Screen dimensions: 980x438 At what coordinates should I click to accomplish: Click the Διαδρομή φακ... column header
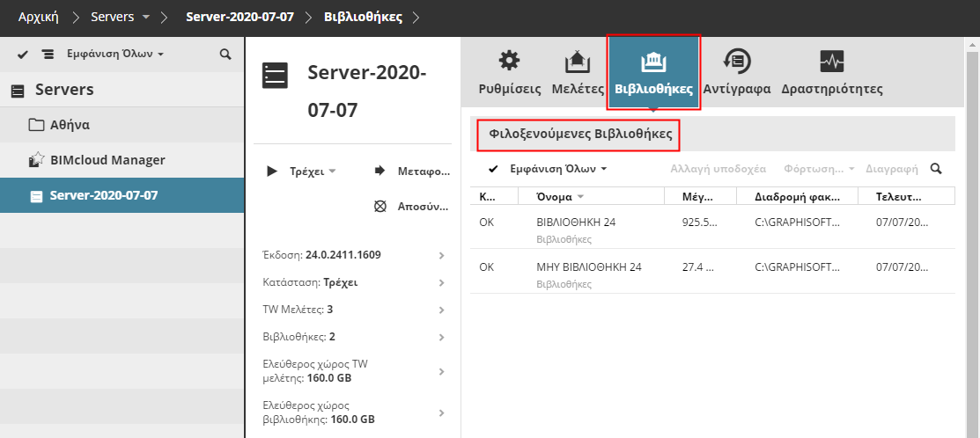pos(798,196)
